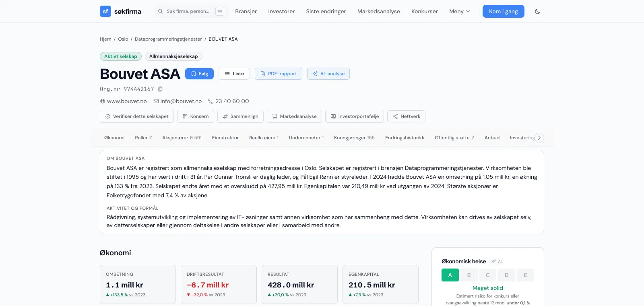Image resolution: width=644 pixels, height=306 pixels.
Task: Click the Org.nr 974442167 text
Action: pos(127,89)
